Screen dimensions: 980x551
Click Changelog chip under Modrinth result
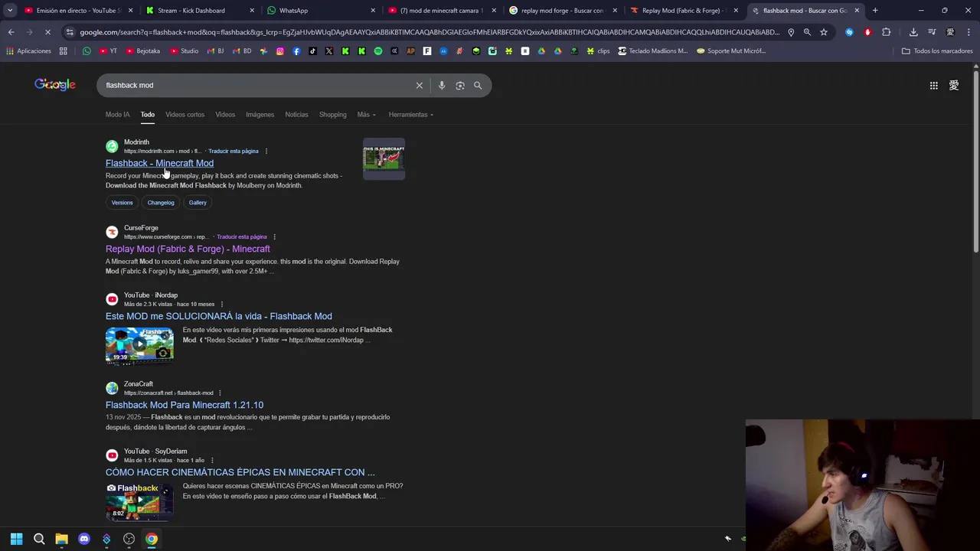tap(161, 203)
